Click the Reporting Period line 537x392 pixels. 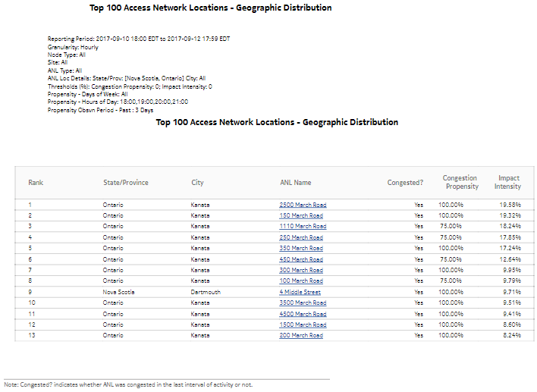coord(139,39)
